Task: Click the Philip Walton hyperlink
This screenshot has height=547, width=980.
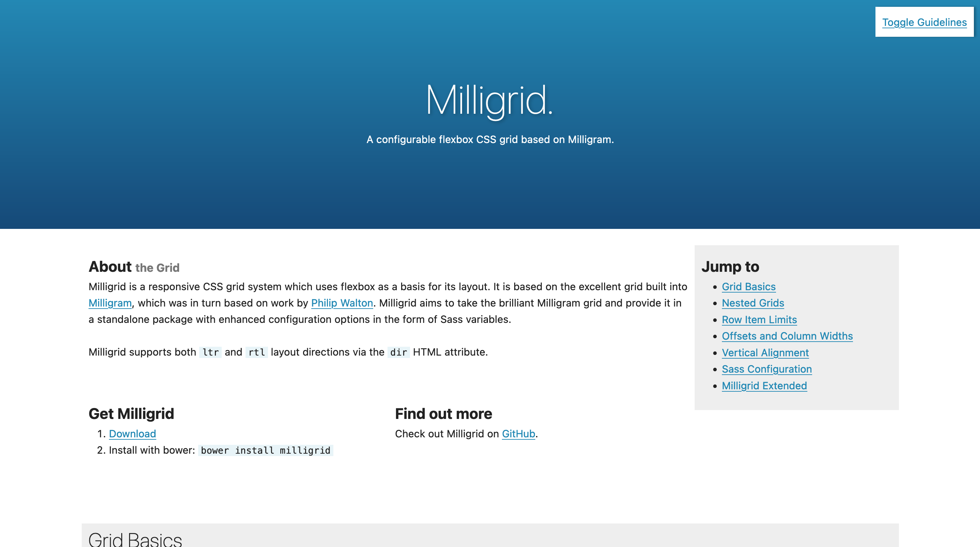Action: coord(342,302)
